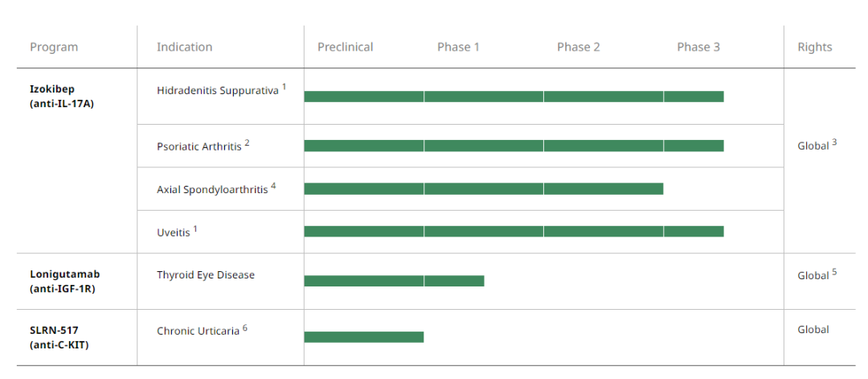Click the Rights column header
Viewport: 868px width, 379px height.
(x=814, y=47)
